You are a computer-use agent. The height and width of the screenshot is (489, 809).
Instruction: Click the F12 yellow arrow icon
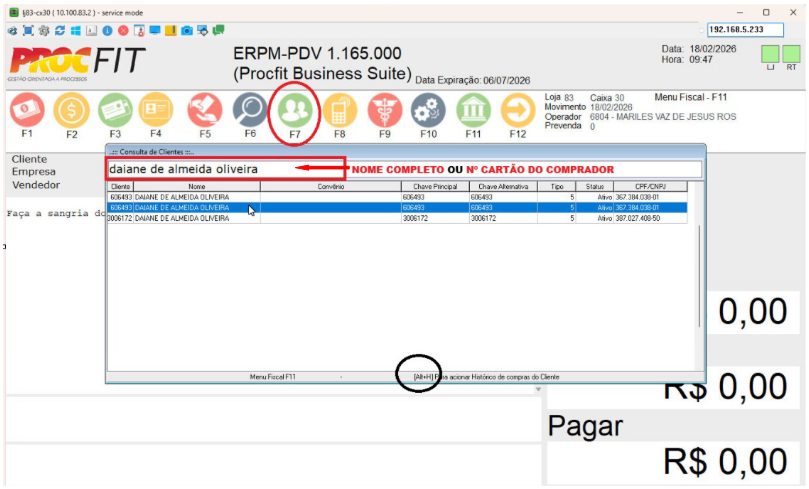point(518,110)
